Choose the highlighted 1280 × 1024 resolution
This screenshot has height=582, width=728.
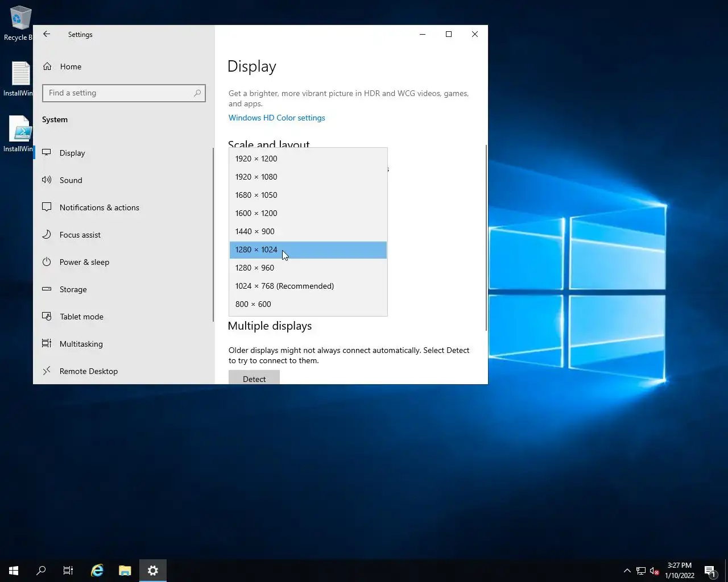click(308, 250)
